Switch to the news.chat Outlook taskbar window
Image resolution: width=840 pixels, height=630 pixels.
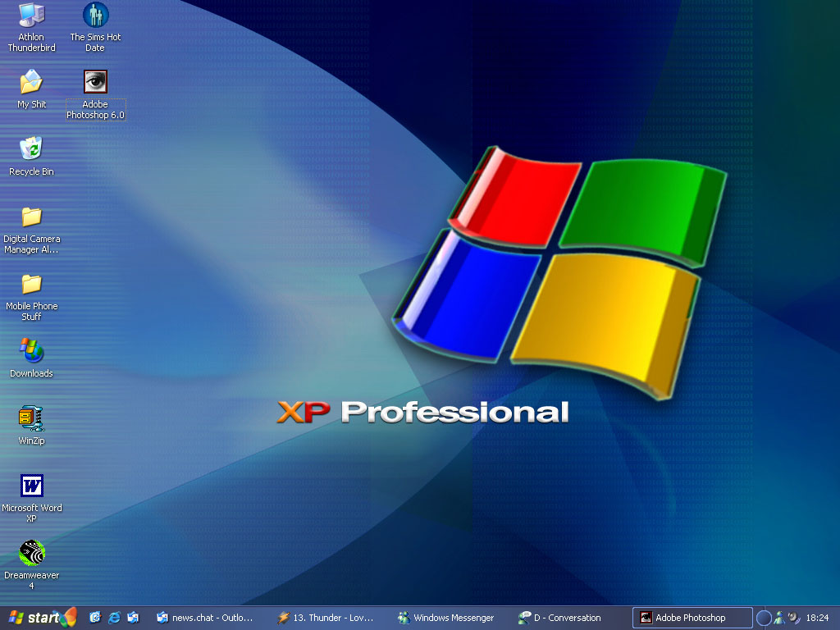pos(205,618)
